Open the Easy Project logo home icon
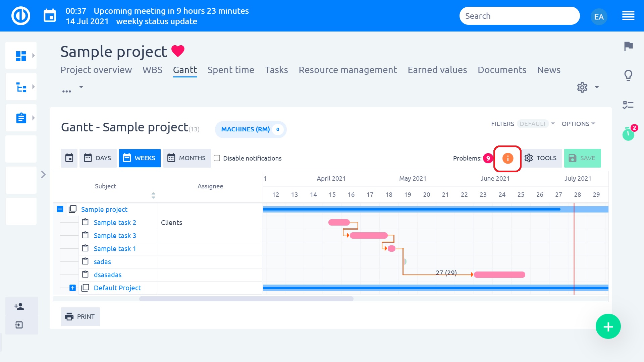The width and height of the screenshot is (644, 362). point(21,16)
